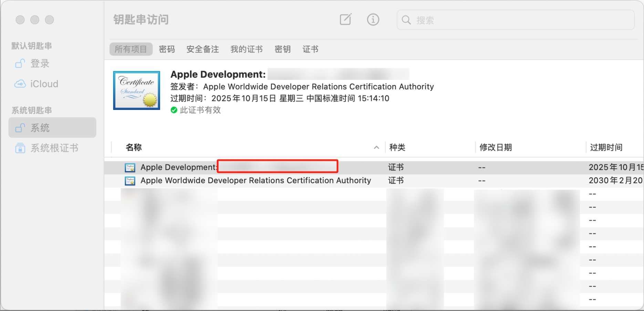Switch to the 密码 tab
This screenshot has width=644, height=311.
(x=167, y=49)
